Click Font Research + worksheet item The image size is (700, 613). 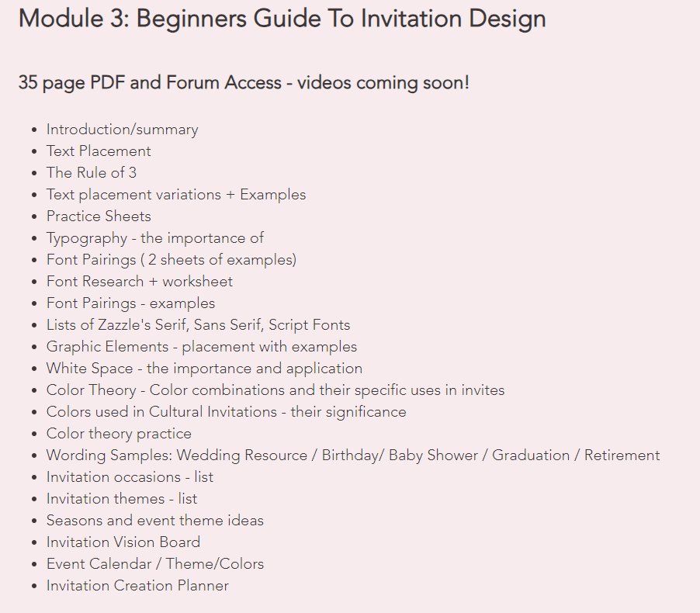tap(140, 281)
